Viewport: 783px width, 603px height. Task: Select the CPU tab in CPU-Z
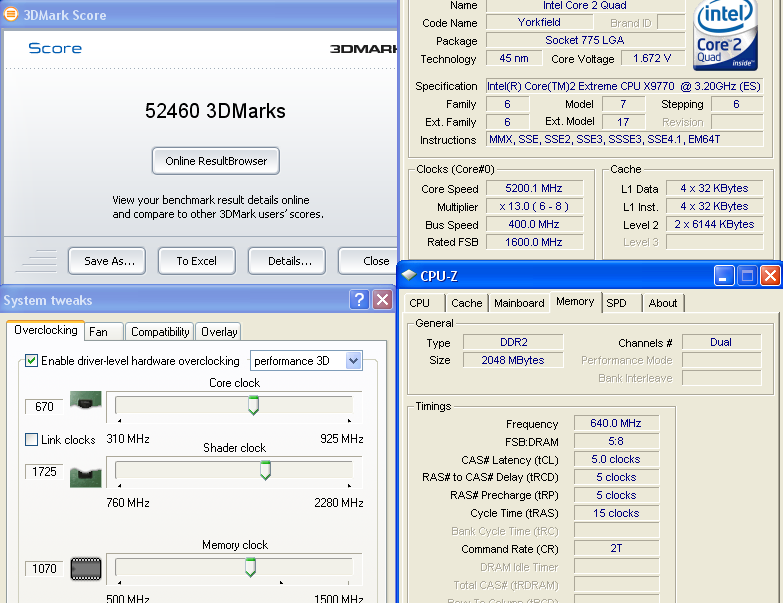tap(424, 303)
